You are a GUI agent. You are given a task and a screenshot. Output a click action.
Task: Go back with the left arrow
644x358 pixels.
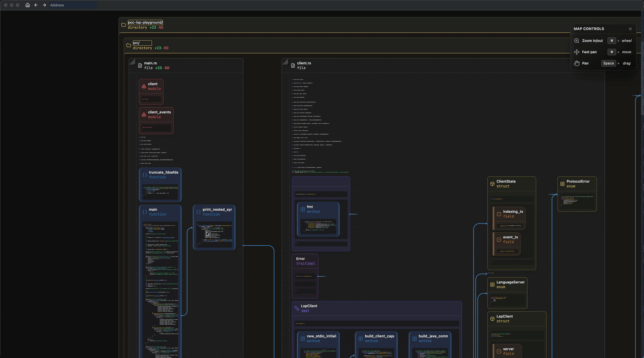(x=36, y=5)
